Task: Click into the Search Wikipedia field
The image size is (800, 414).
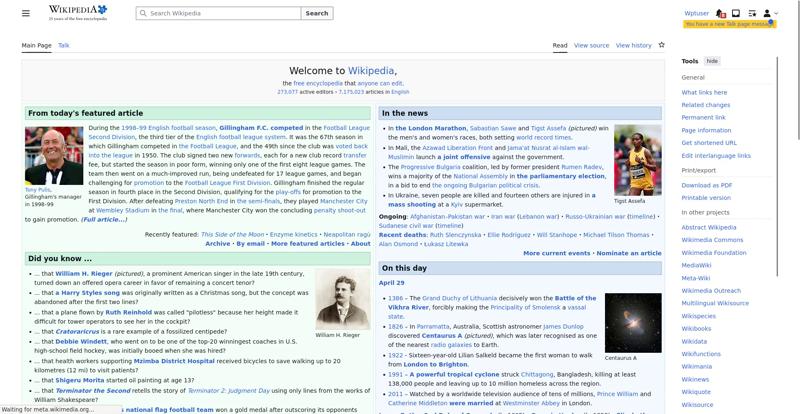Action: coord(220,14)
